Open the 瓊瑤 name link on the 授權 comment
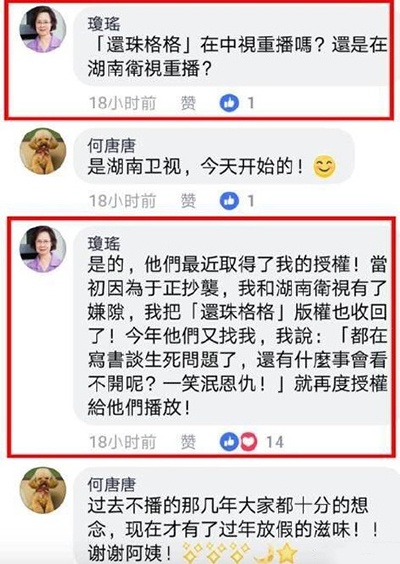 [x=104, y=244]
